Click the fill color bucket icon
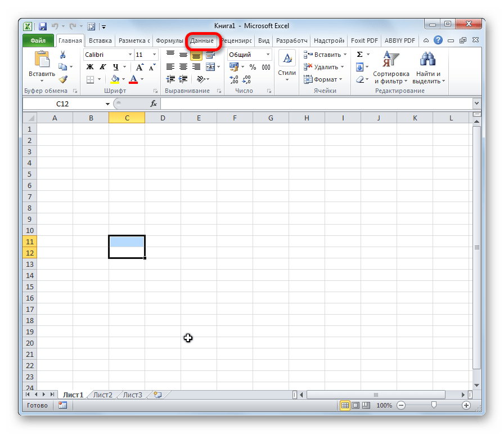Screen dimensions: 504x434 pos(115,79)
